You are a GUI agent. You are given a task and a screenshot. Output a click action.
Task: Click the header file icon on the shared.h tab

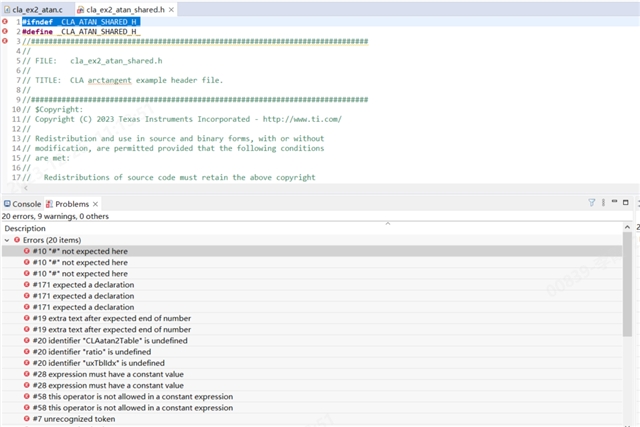[x=80, y=9]
